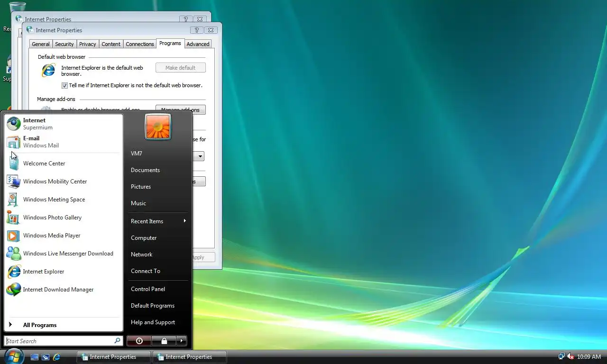
Task: Click the 10:09 AM taskbar clock
Action: click(589, 357)
